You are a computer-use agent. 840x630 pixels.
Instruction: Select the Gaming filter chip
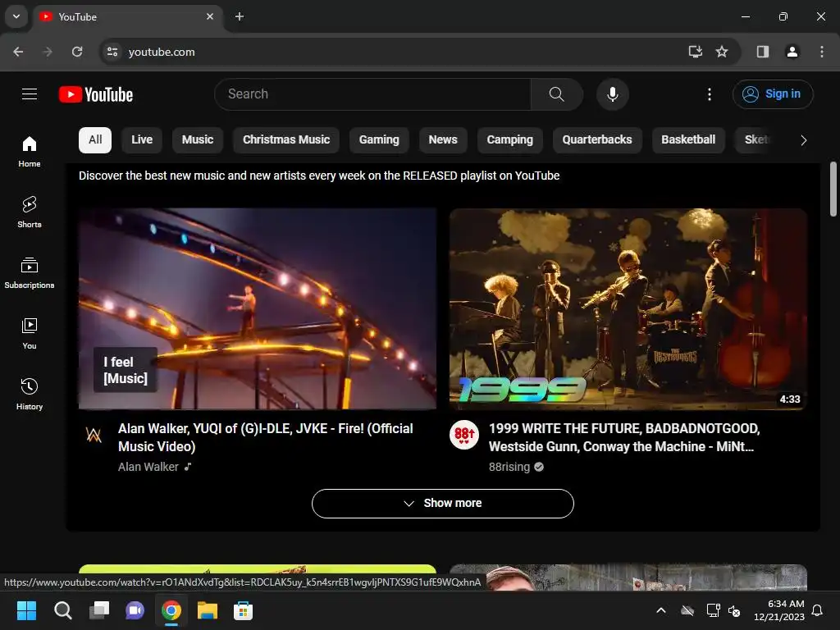379,139
